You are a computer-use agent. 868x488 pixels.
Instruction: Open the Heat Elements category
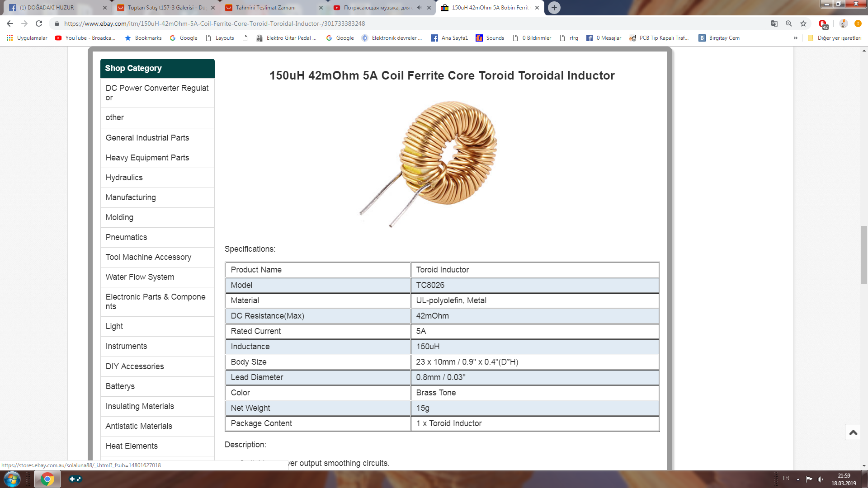pos(157,446)
